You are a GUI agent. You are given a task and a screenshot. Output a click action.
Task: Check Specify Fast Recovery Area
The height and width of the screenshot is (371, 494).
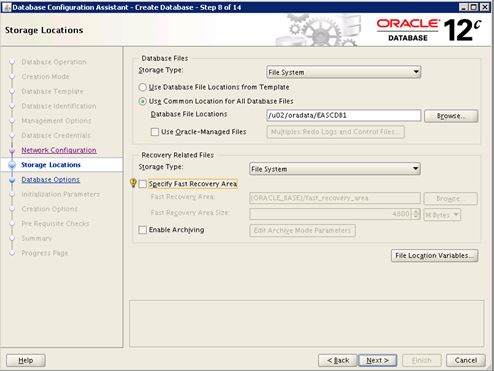click(142, 184)
